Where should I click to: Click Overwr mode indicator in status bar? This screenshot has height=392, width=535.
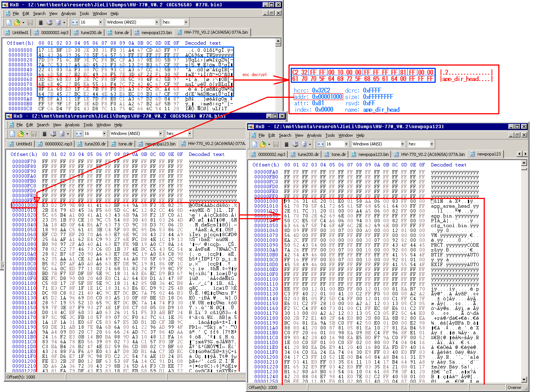(x=514, y=388)
